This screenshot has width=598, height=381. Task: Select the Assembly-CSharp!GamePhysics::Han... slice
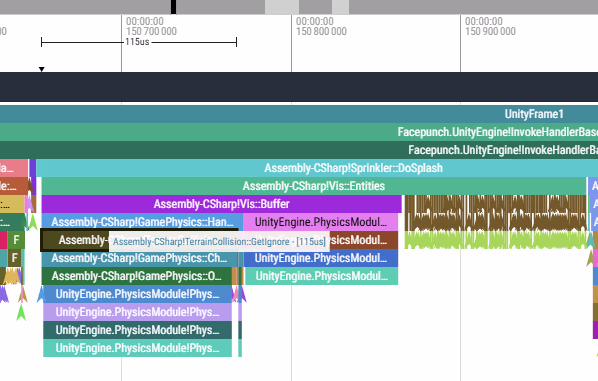tap(142, 222)
